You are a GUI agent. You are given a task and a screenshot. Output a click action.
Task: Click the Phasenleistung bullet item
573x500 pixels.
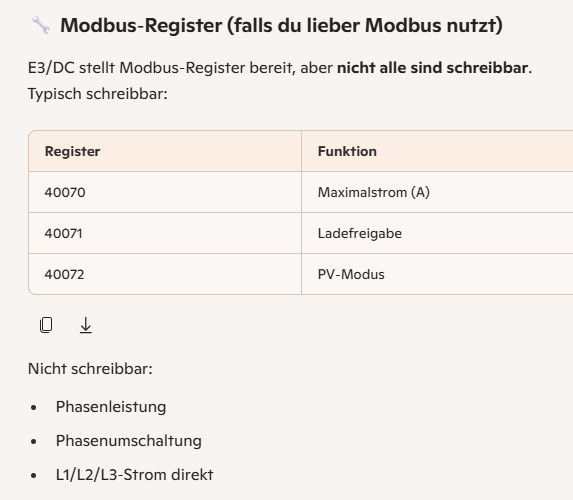click(x=111, y=407)
